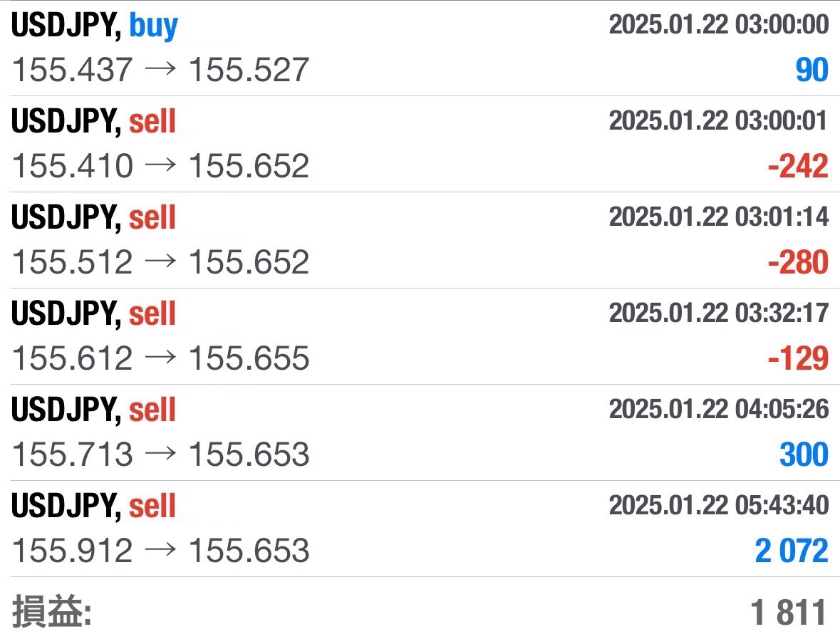
Task: Click the blue buy label
Action: point(153,26)
